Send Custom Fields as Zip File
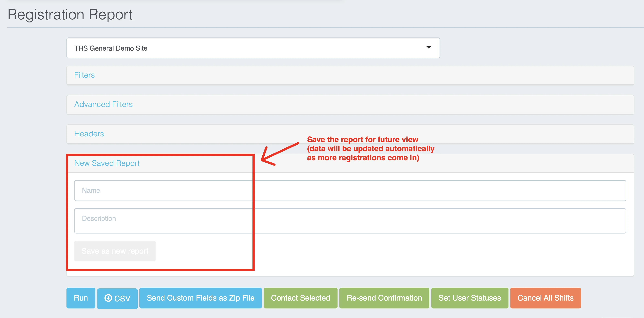This screenshot has height=318, width=644. point(201,298)
